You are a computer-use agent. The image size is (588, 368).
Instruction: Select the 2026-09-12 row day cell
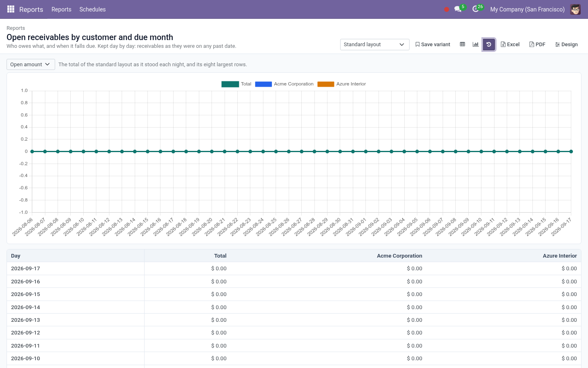(x=76, y=333)
